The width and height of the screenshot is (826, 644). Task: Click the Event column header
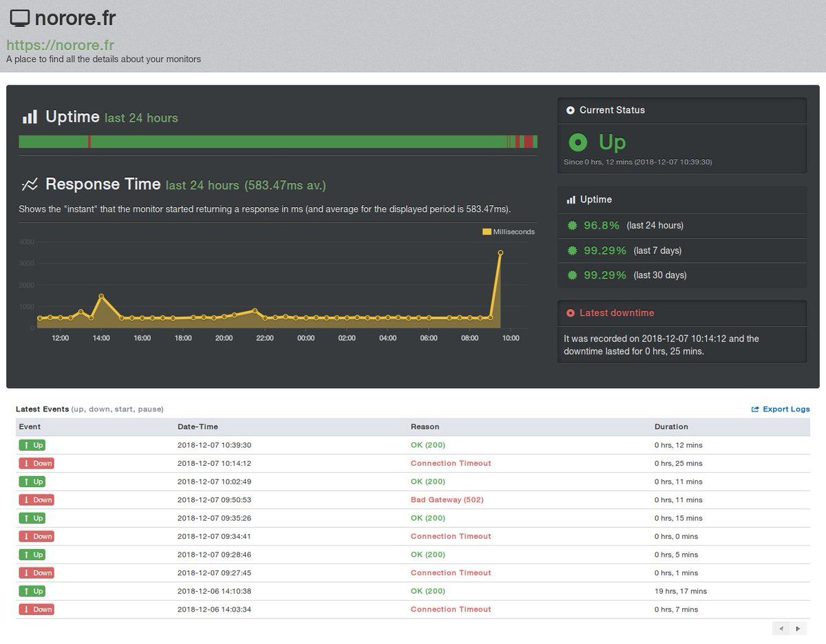[x=30, y=427]
